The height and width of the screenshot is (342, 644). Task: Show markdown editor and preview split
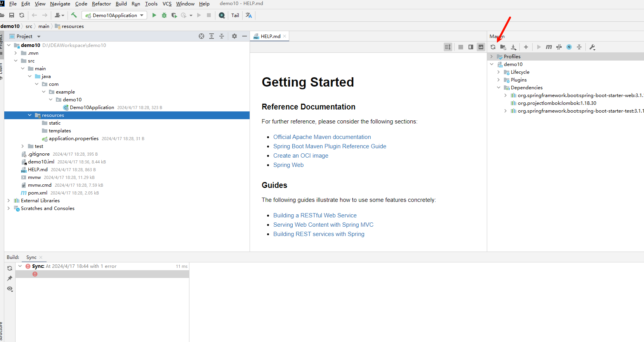[x=471, y=47]
